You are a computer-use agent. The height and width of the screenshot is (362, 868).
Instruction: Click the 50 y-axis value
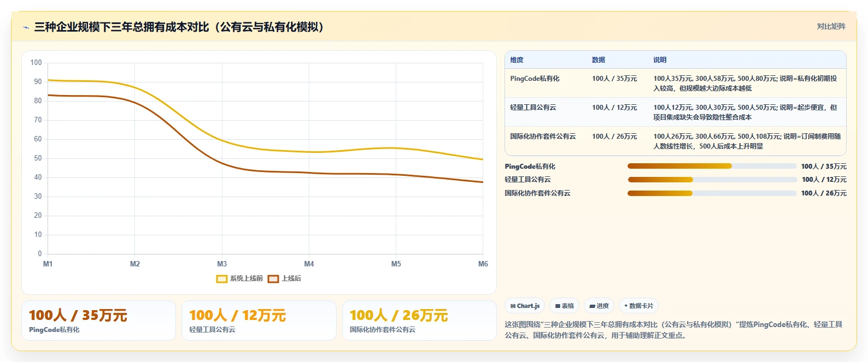(x=38, y=158)
